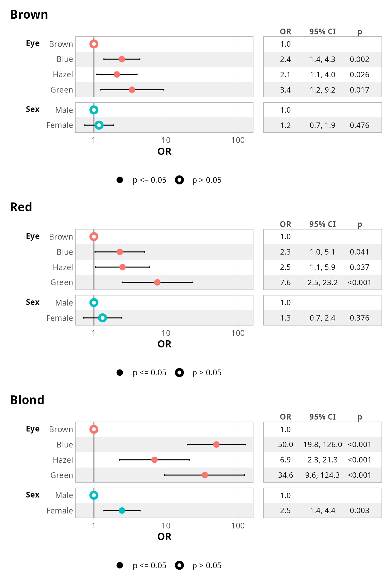Click the "Brown" section heading
392x588 pixels.
pyautogui.click(x=29, y=15)
